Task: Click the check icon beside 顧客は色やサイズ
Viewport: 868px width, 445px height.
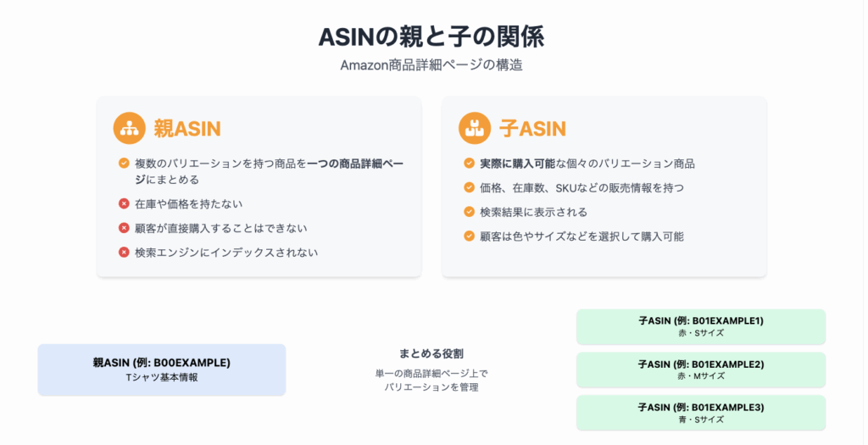Action: click(x=469, y=236)
